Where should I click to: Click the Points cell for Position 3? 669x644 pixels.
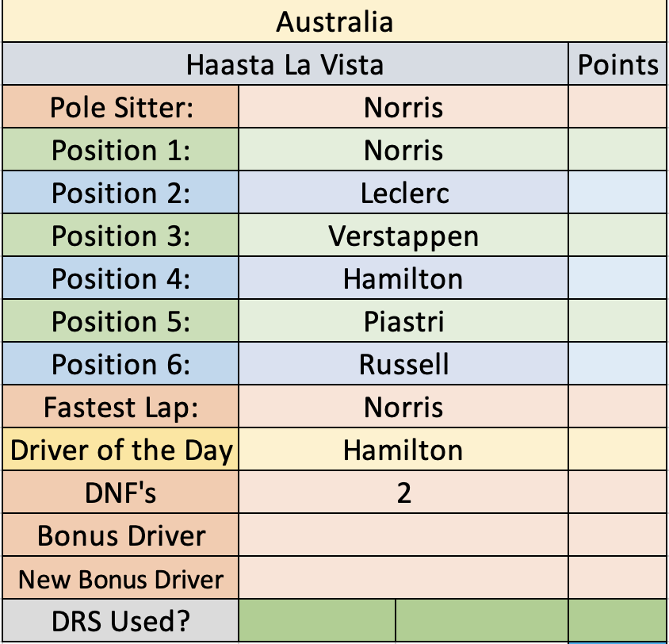(617, 235)
